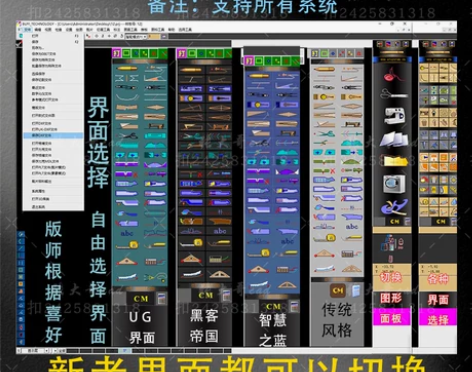Click the CM button in the teal UG panel

tap(141, 299)
